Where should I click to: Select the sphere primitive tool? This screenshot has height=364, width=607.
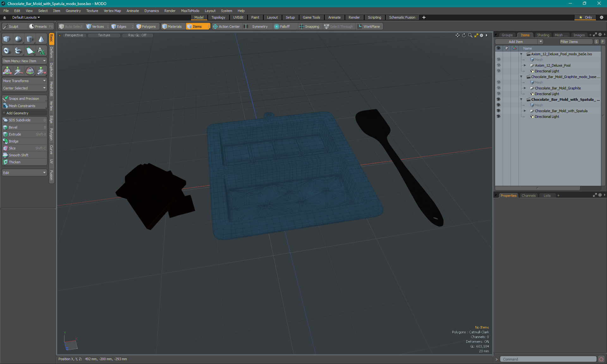click(18, 39)
